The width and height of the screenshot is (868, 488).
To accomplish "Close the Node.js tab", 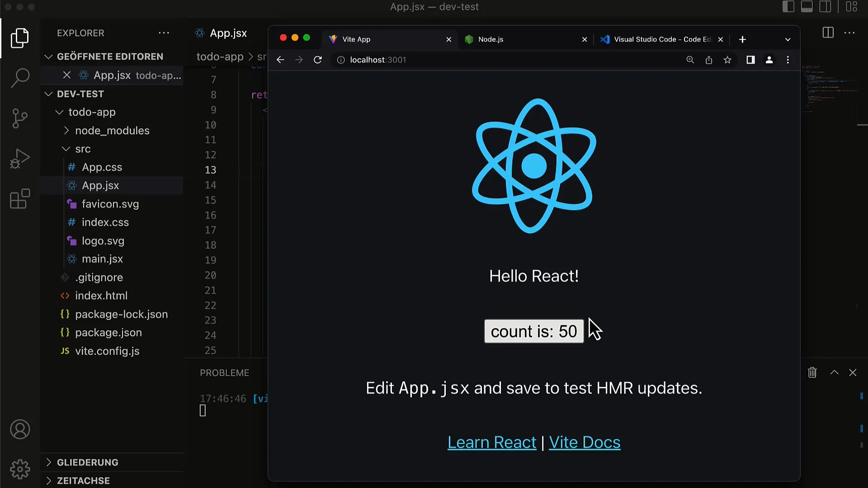I will click(585, 39).
